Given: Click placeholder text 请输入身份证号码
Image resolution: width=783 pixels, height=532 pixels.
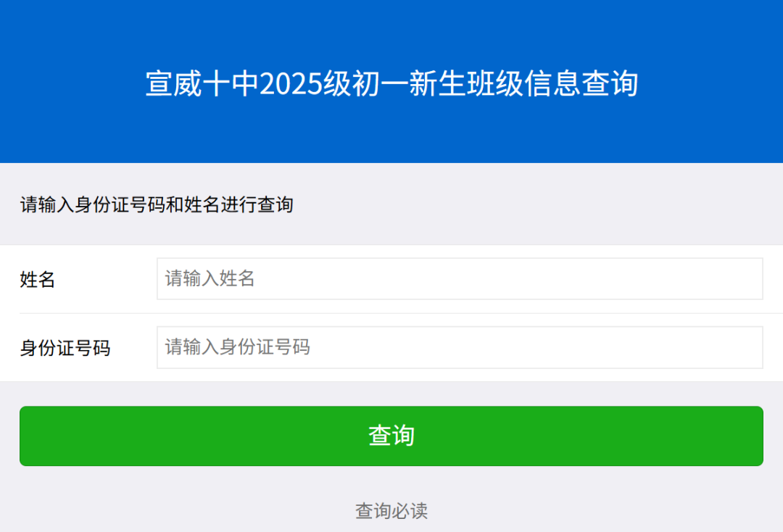Looking at the screenshot, I should point(238,347).
